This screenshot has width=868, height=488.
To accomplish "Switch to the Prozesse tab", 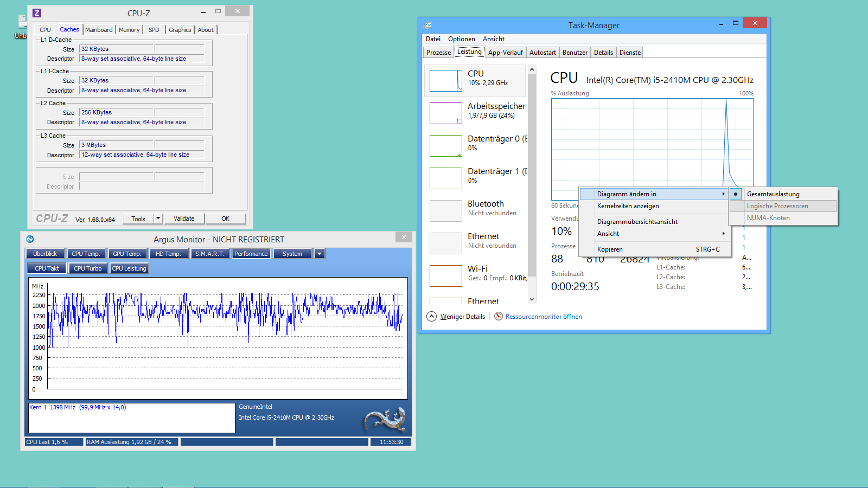I will pyautogui.click(x=438, y=53).
